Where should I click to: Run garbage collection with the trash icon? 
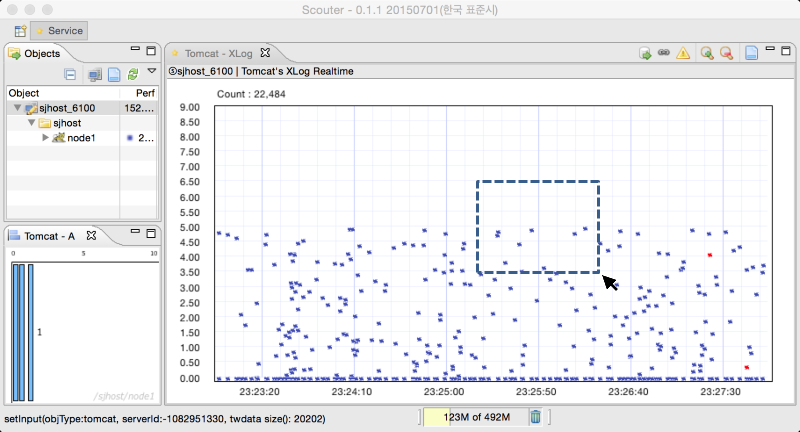click(x=535, y=417)
